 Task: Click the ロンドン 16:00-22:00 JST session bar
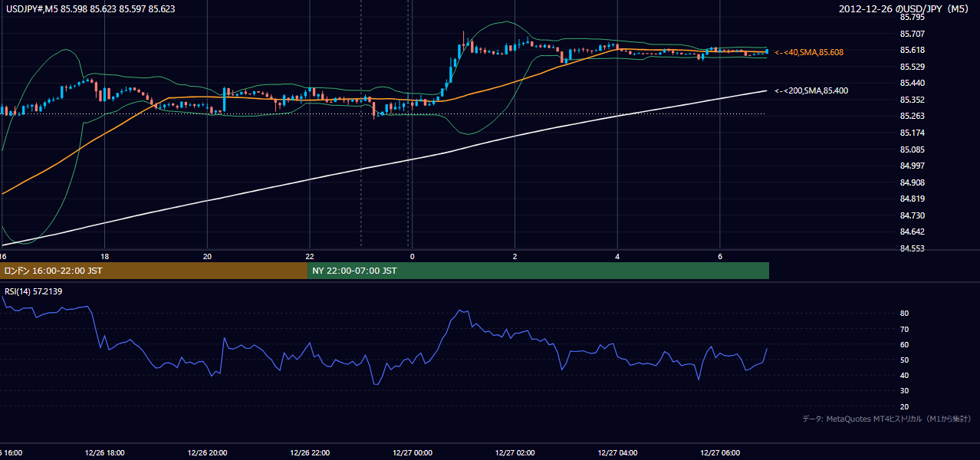tap(153, 271)
